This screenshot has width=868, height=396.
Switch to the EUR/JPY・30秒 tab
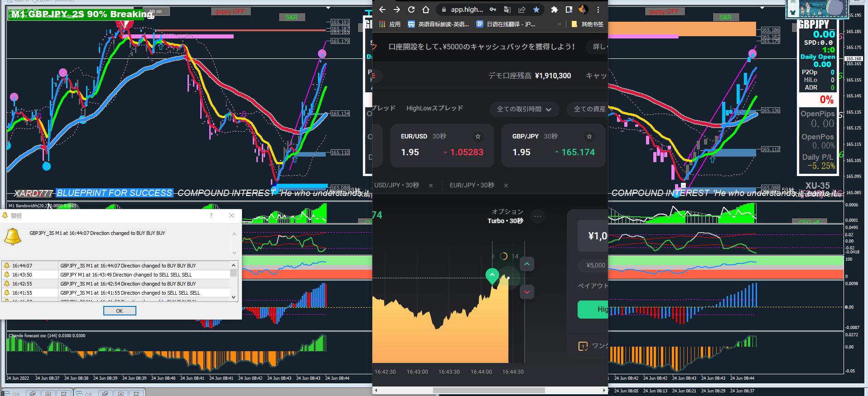click(x=472, y=185)
